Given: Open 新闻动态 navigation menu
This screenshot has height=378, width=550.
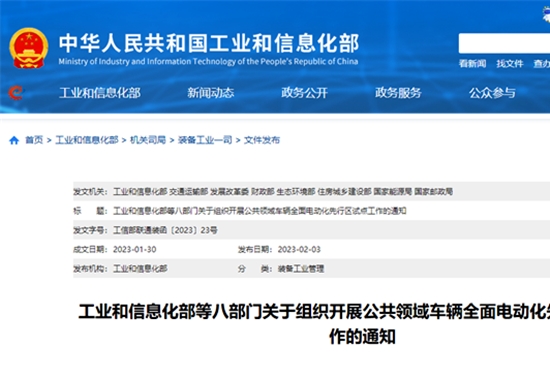Looking at the screenshot, I should point(210,93).
